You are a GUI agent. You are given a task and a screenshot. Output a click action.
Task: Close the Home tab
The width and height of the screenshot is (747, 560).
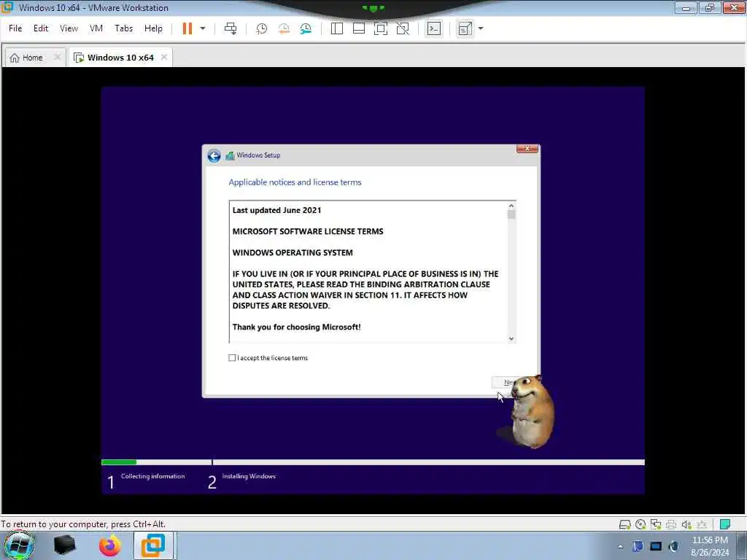point(57,57)
